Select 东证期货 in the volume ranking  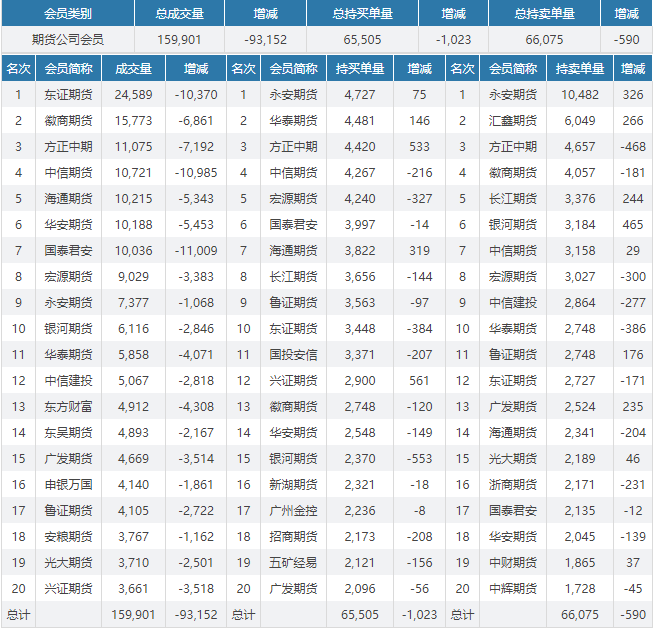point(68,95)
